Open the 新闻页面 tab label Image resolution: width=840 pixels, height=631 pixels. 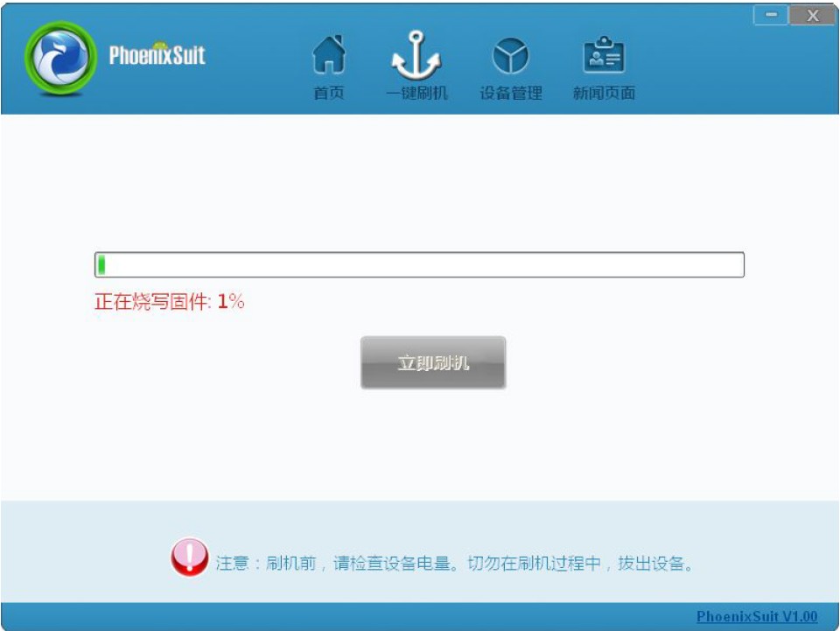coord(604,93)
